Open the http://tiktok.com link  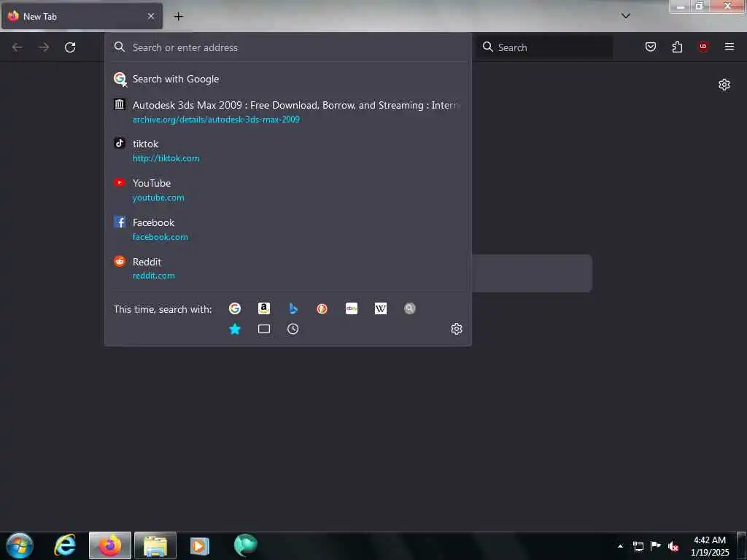pos(166,158)
